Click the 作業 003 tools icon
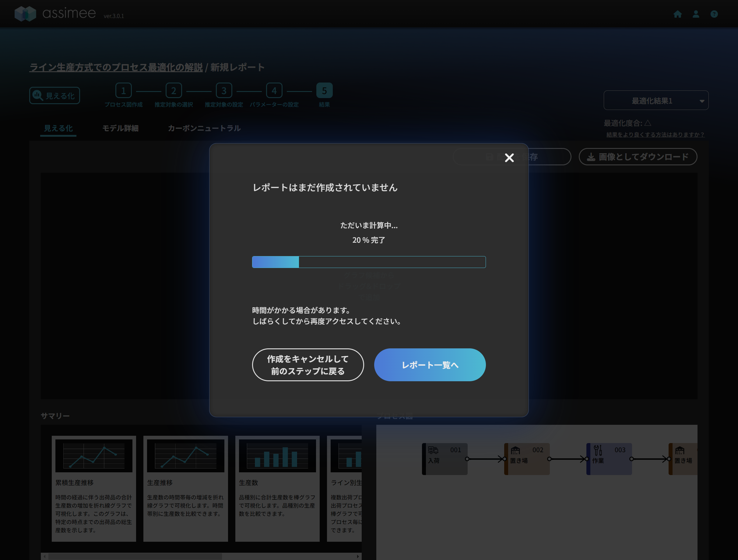 [598, 450]
